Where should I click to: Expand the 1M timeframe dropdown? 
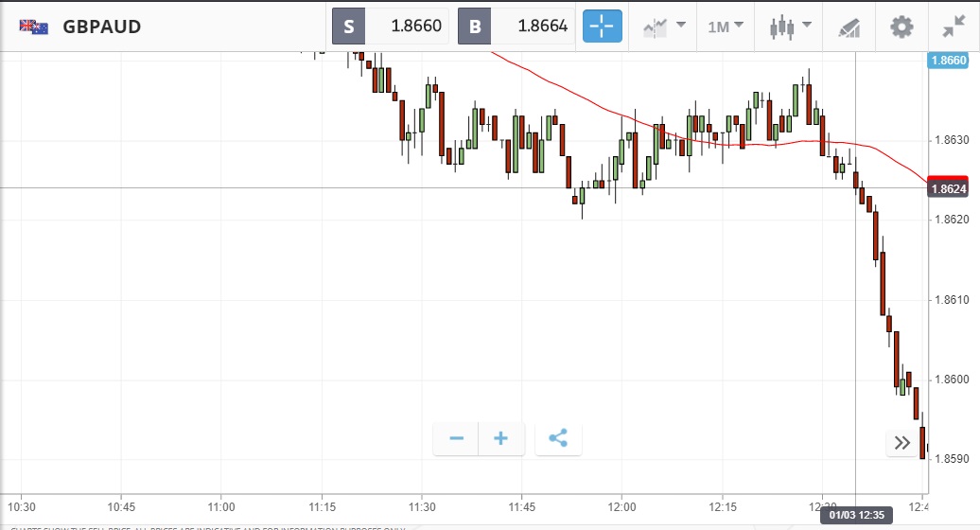[x=726, y=26]
